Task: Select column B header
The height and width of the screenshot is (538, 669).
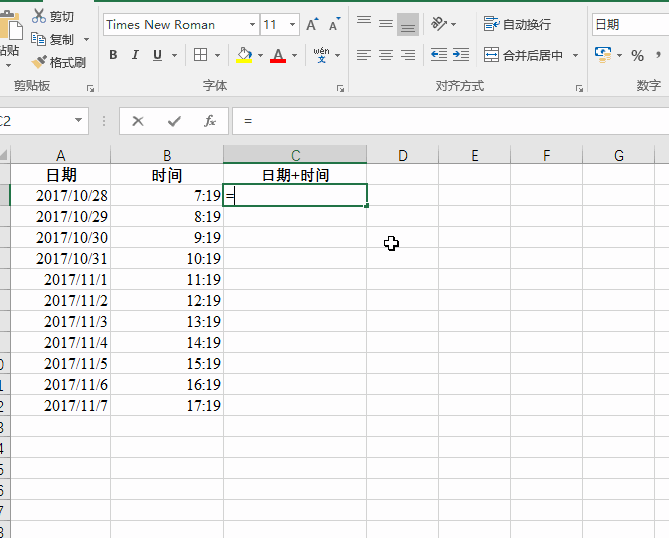Action: click(167, 155)
